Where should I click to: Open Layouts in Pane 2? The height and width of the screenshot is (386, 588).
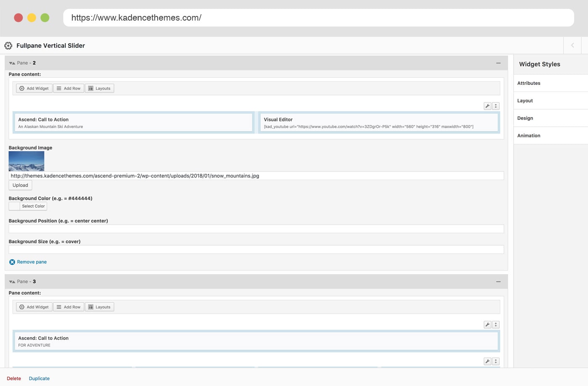(x=100, y=88)
